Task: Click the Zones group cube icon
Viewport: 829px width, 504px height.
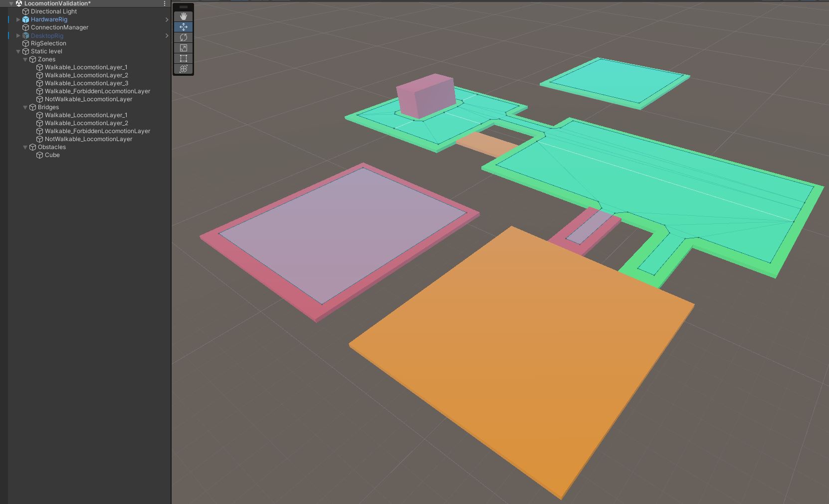Action: point(33,59)
